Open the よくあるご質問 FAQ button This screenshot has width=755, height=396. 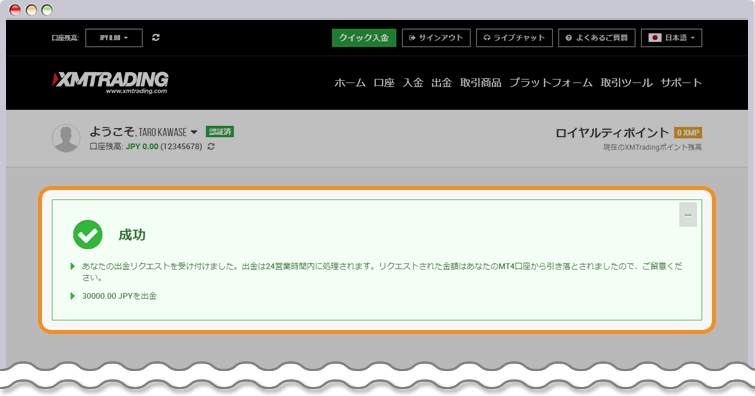pos(597,38)
